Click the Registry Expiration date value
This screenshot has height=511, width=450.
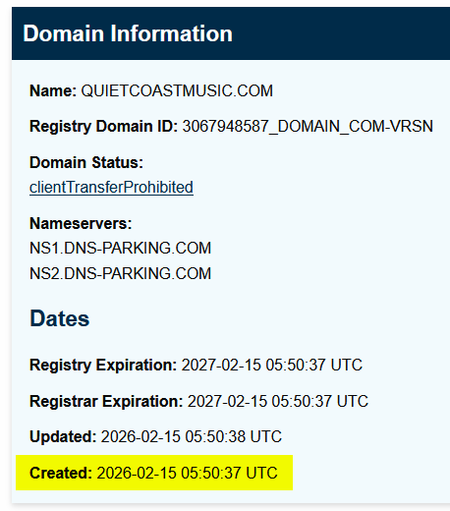[x=272, y=365]
